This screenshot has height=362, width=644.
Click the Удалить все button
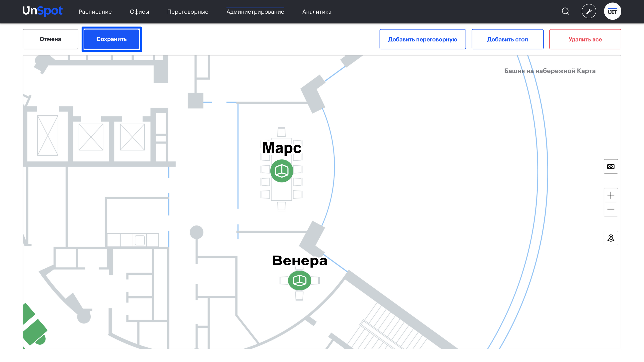click(585, 39)
